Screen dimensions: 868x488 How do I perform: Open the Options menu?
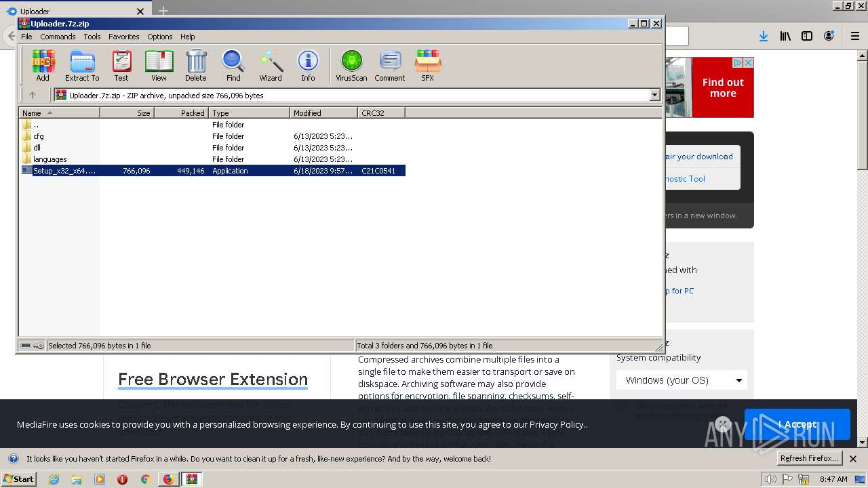coord(160,37)
